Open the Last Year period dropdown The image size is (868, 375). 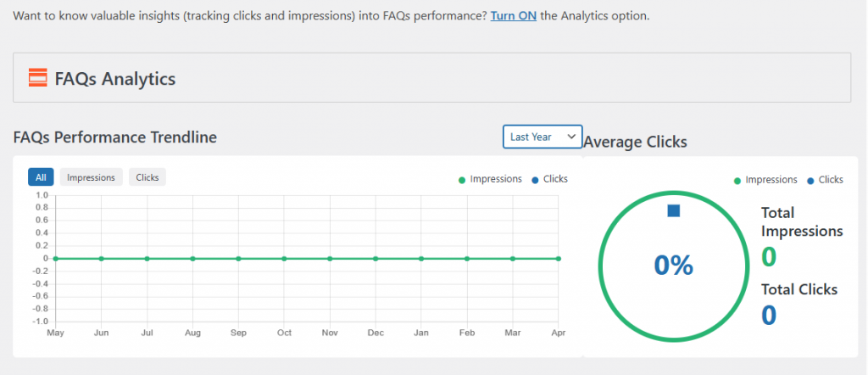(x=542, y=137)
